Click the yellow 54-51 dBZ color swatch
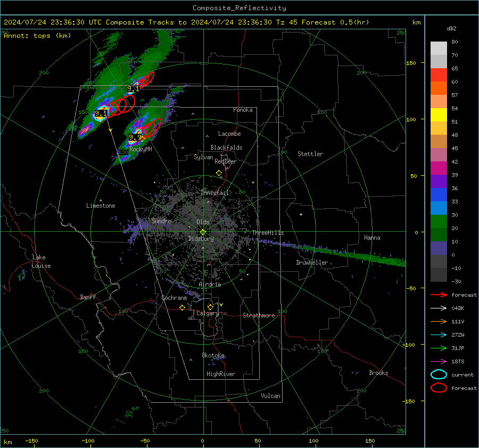 [439, 115]
